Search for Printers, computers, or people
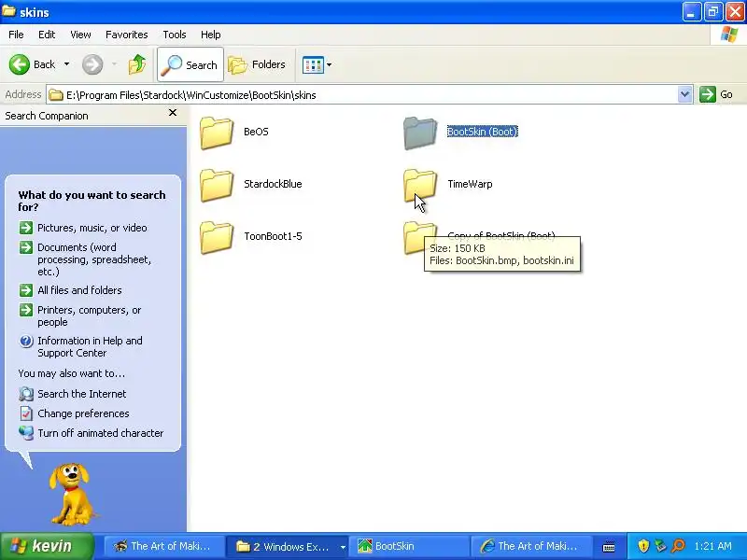This screenshot has height=560, width=747. (x=90, y=315)
